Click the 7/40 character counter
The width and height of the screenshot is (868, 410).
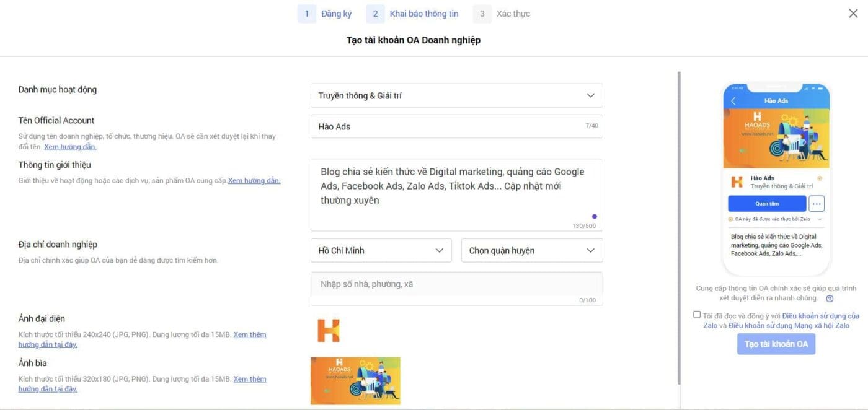[x=591, y=126]
